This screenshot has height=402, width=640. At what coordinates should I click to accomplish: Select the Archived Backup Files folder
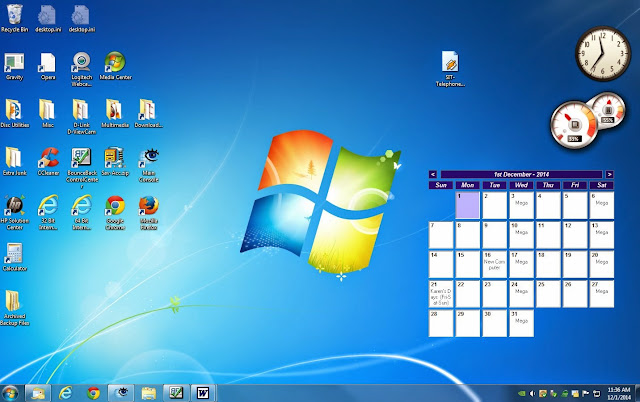pyautogui.click(x=14, y=308)
